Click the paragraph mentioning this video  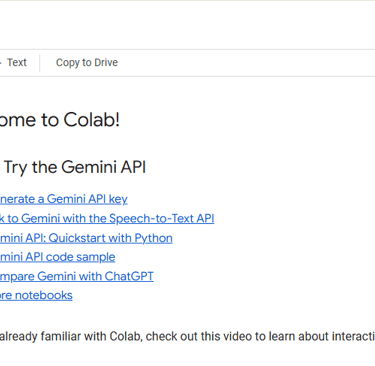pos(187,336)
